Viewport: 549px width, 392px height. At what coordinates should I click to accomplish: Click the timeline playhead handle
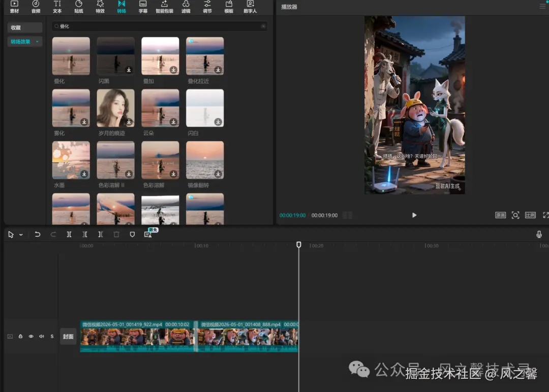pyautogui.click(x=299, y=244)
